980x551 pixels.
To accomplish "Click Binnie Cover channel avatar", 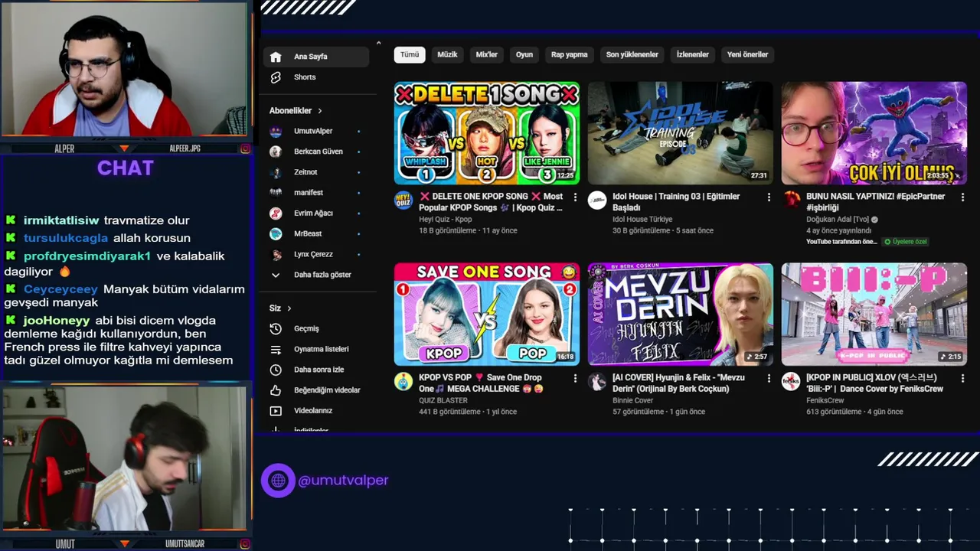I will [597, 381].
